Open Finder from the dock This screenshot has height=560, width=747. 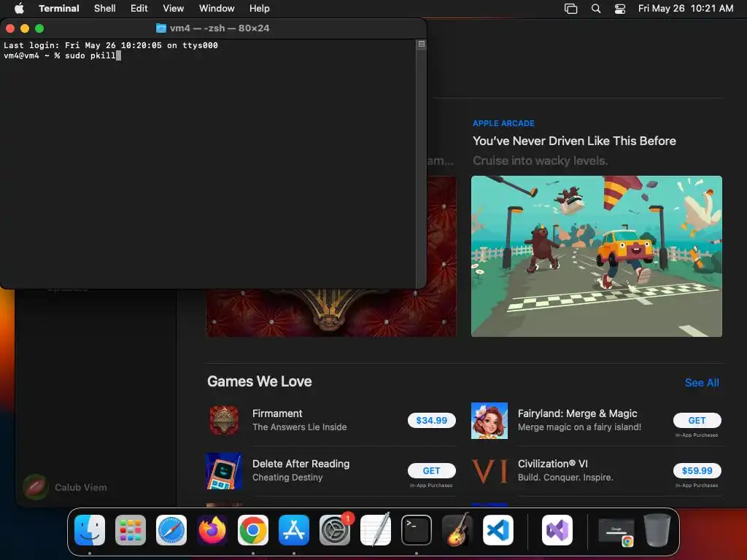[x=90, y=530]
